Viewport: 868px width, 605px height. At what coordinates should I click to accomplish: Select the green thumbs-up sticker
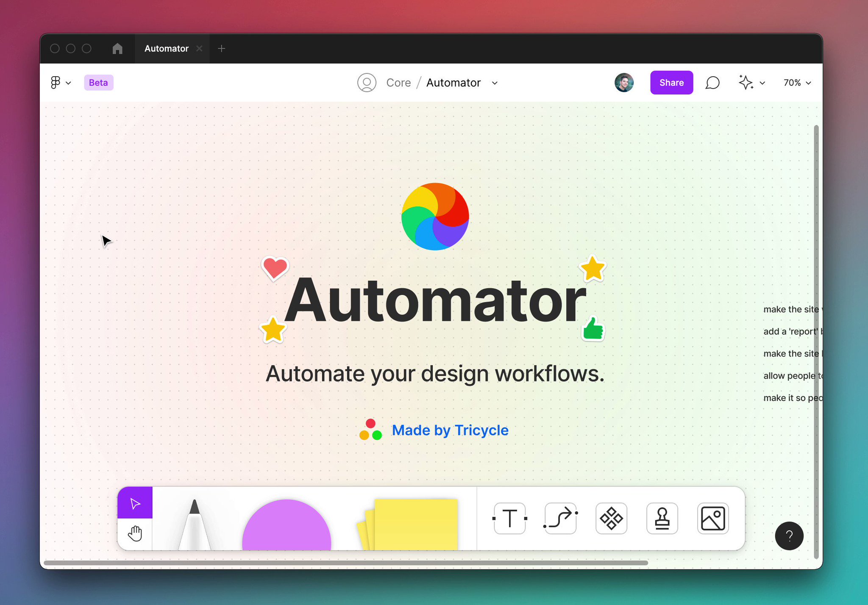(593, 329)
